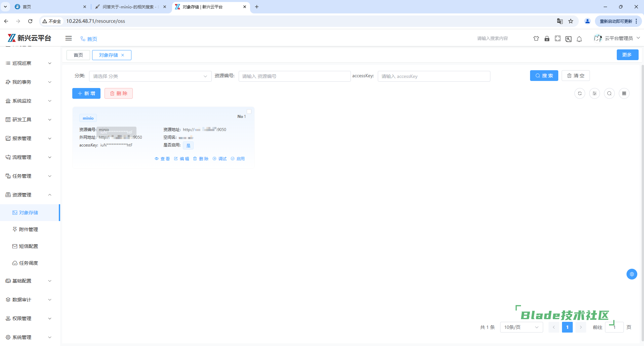Open the 10条/页 page size dropdown
Screen dimensions: 644x346
click(x=521, y=327)
